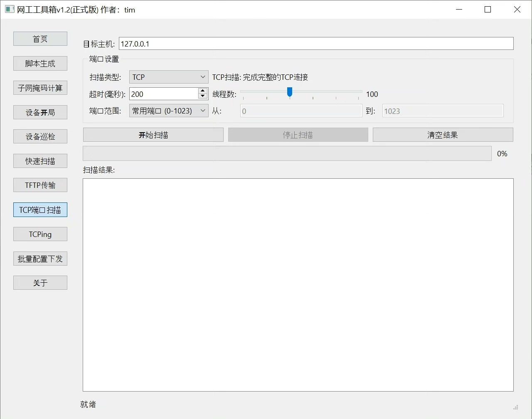
Task: Switch to 脚本生成 section
Action: [40, 64]
